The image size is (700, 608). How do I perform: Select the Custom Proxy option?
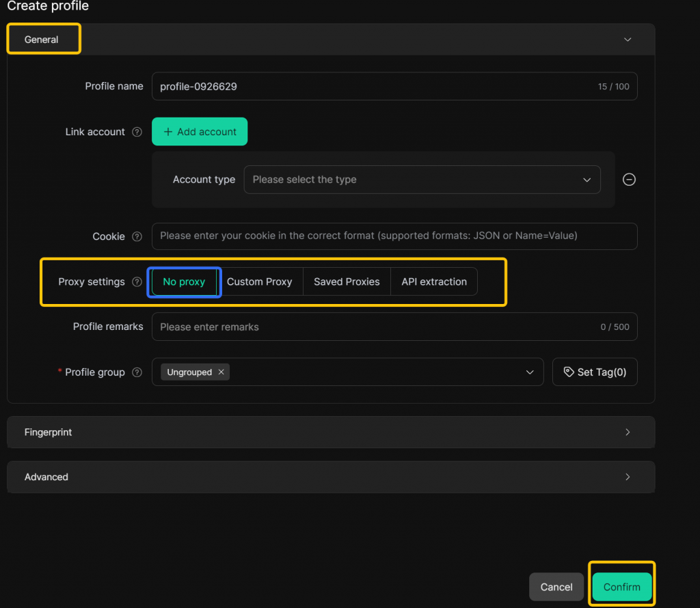(x=259, y=282)
